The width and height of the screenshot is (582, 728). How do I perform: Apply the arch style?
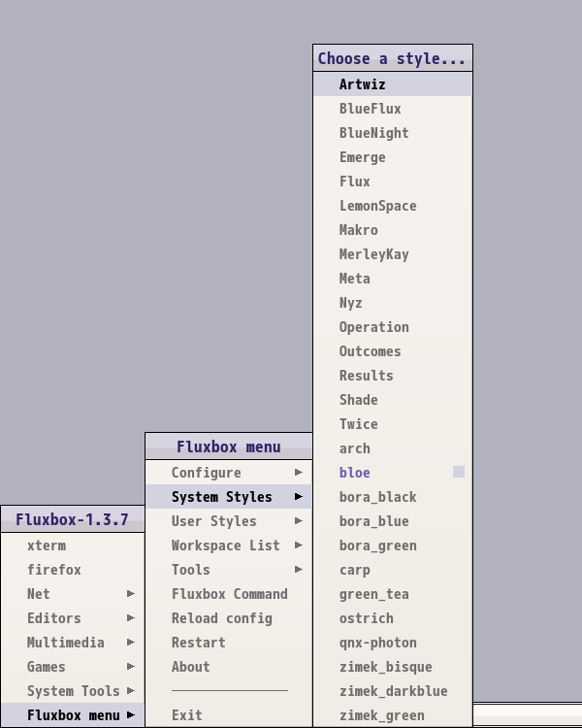tap(393, 448)
